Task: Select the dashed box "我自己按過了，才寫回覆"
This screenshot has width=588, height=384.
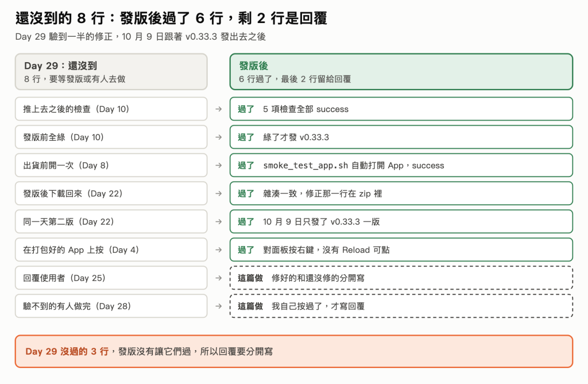Action: pos(401,306)
